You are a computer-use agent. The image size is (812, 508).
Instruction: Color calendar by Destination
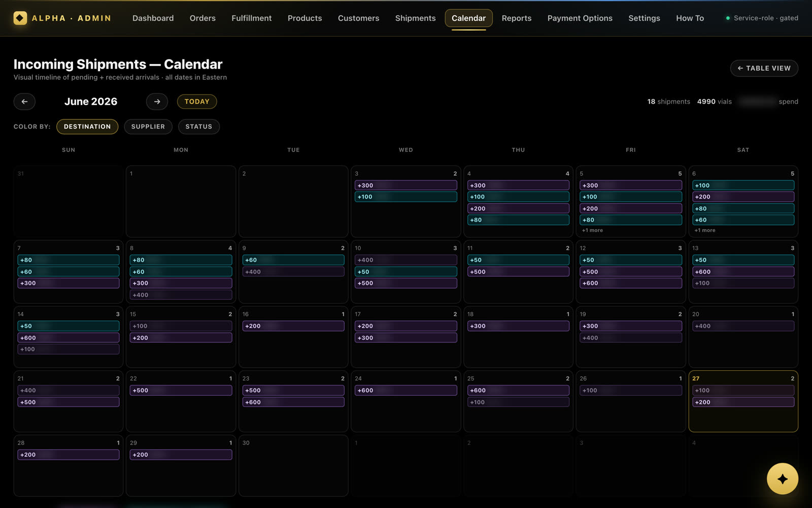coord(87,126)
